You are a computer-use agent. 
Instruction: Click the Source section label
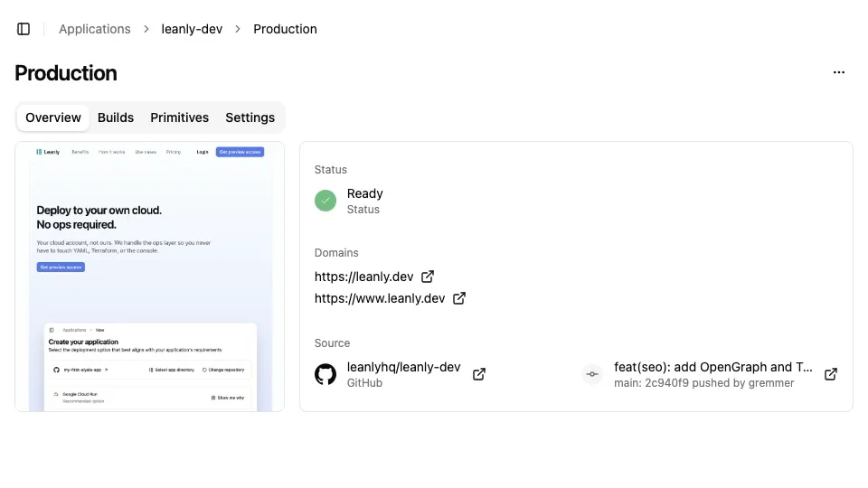(x=332, y=343)
